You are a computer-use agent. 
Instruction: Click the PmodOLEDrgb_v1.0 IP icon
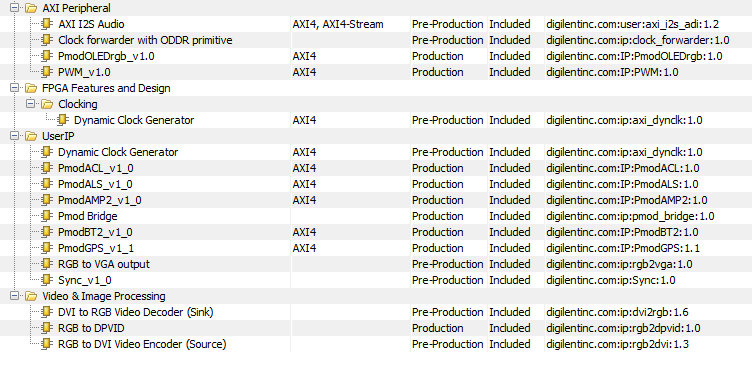[47, 56]
